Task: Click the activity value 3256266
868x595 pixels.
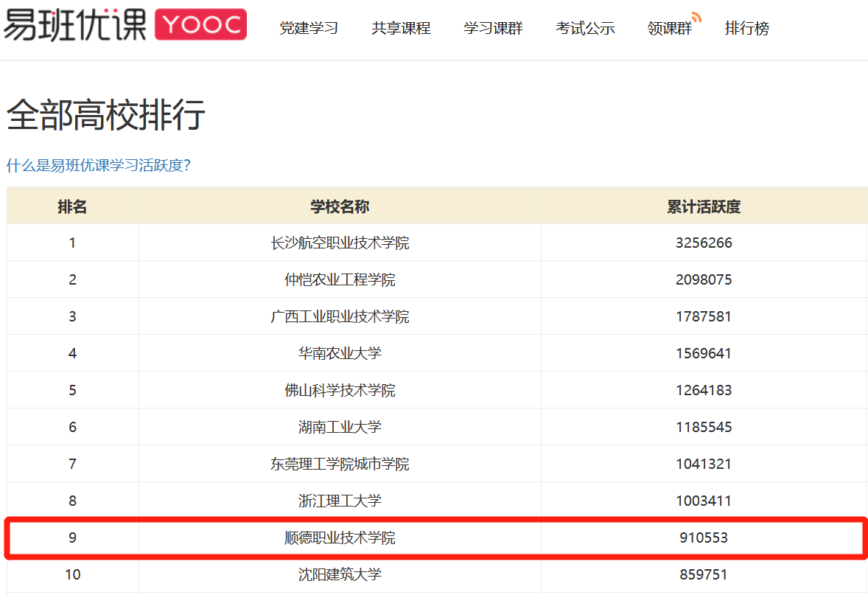Action: [704, 243]
